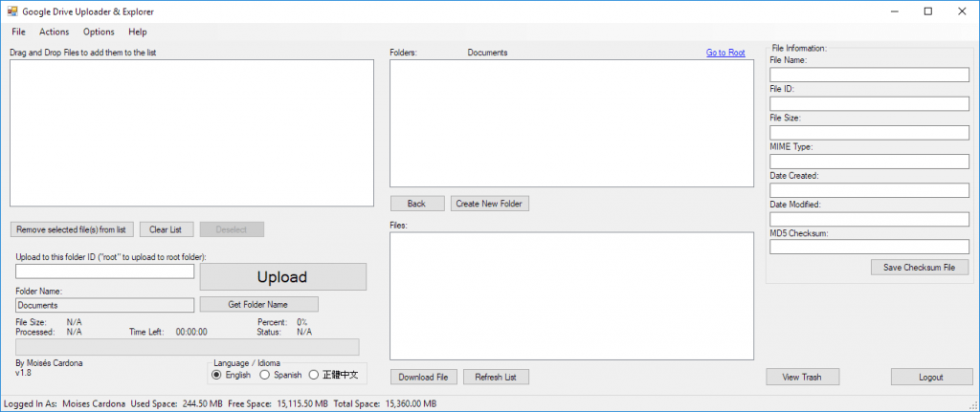Screen dimensions: 980x412
Task: Click the Folder Name field showing Documents
Action: click(x=105, y=305)
